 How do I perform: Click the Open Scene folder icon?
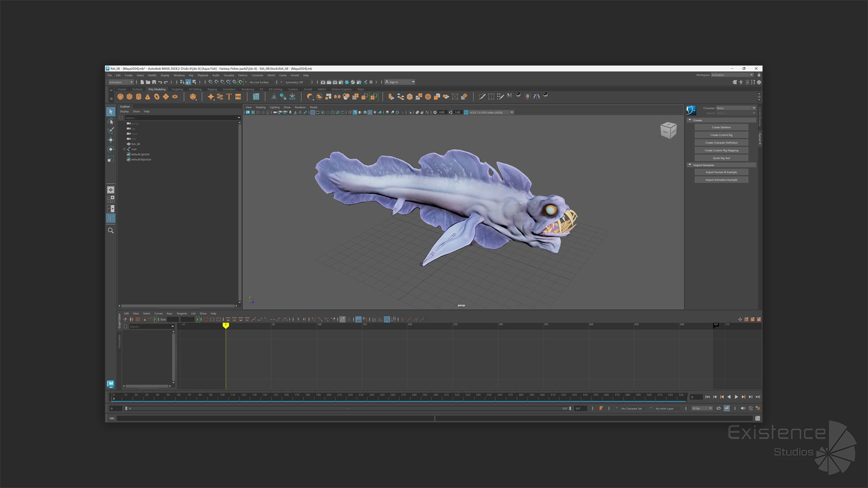tap(148, 82)
